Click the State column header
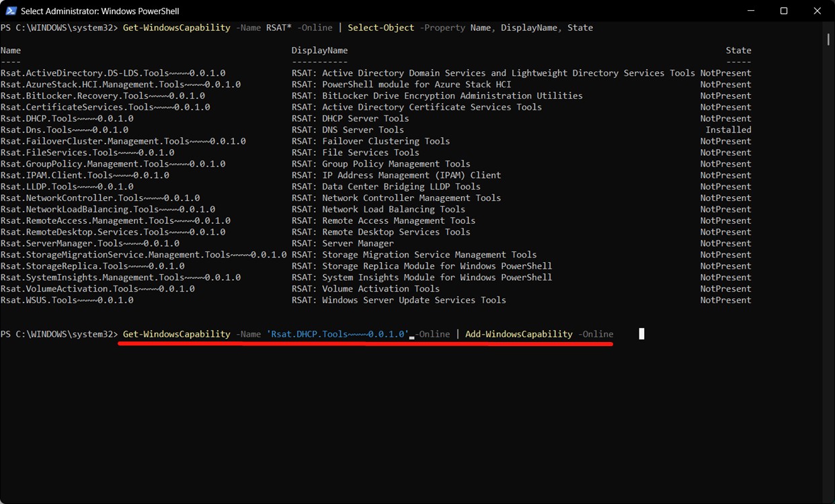 [738, 50]
